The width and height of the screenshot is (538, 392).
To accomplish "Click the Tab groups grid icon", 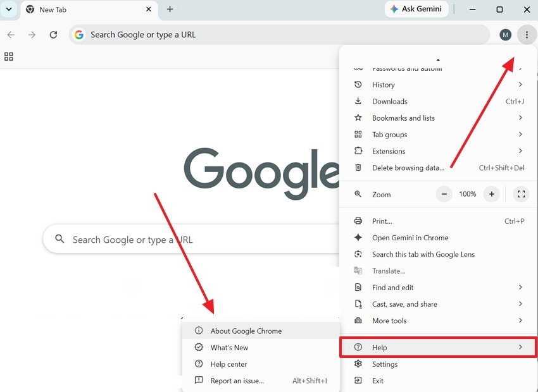I will tap(358, 134).
